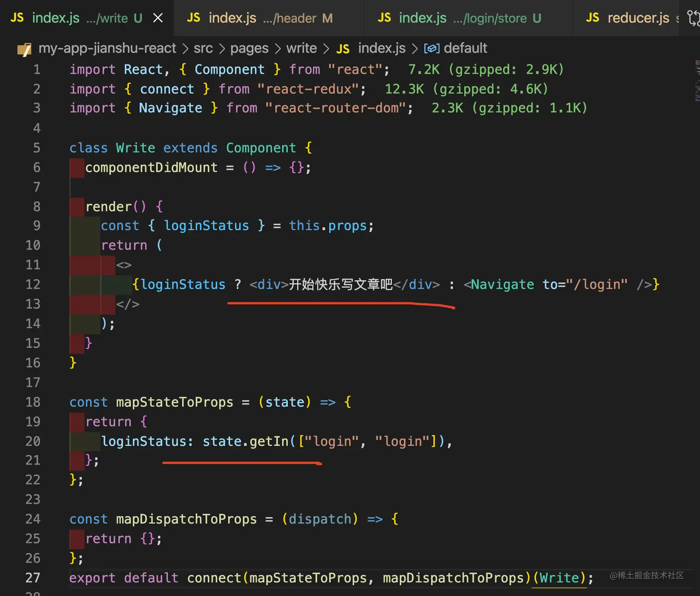Open the pages breadcrumb folder
The width and height of the screenshot is (700, 596).
point(249,49)
